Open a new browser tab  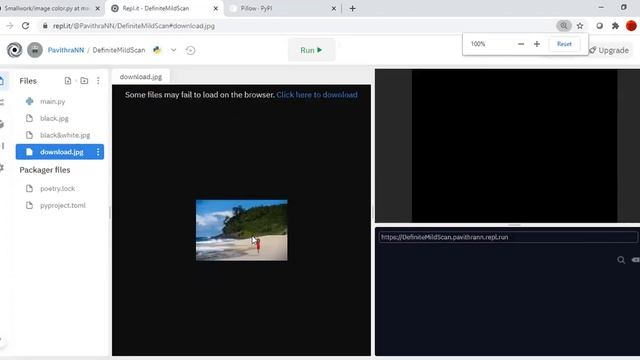pyautogui.click(x=353, y=8)
